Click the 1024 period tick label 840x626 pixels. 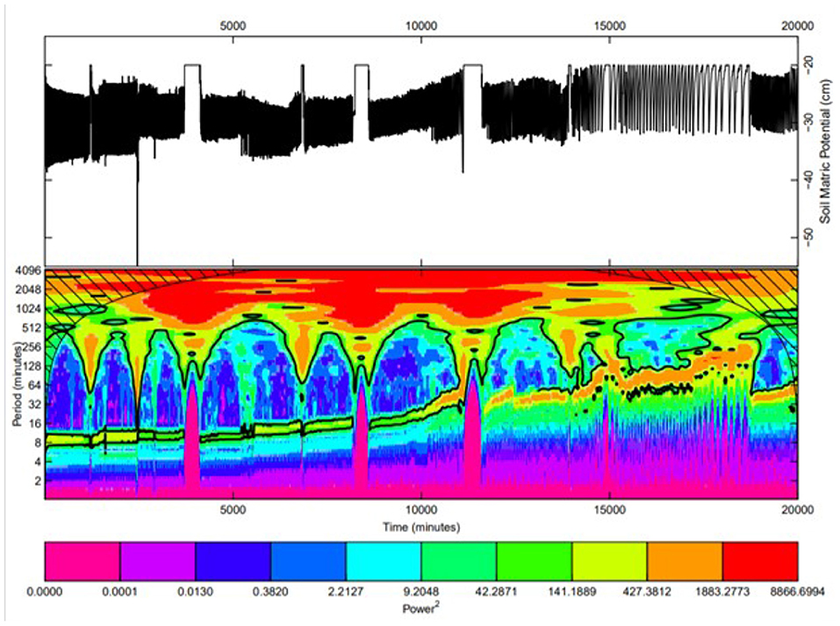coord(30,309)
